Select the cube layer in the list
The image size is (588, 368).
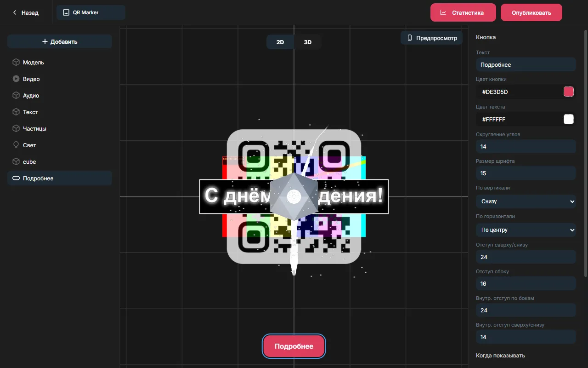tap(60, 161)
